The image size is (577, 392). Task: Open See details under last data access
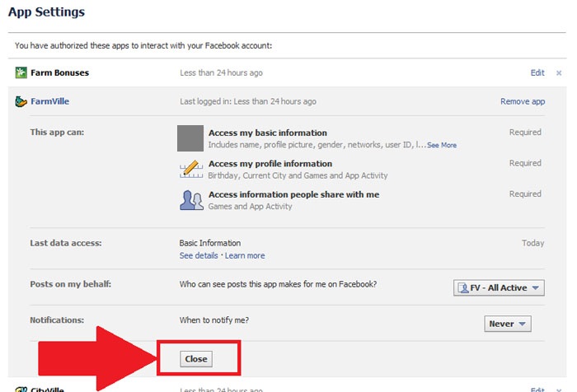(x=199, y=255)
